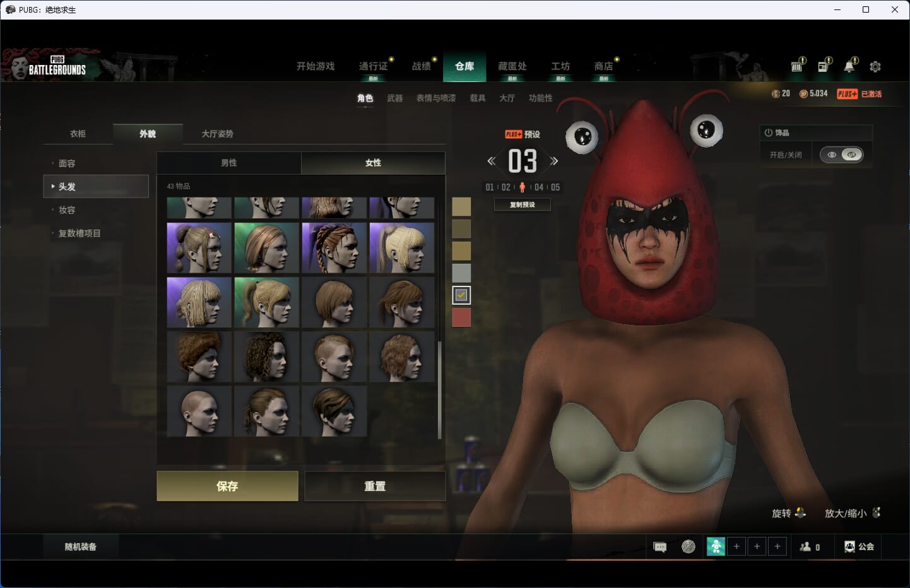Image resolution: width=910 pixels, height=588 pixels.
Task: Open 商店 store in top navigation
Action: tap(604, 66)
